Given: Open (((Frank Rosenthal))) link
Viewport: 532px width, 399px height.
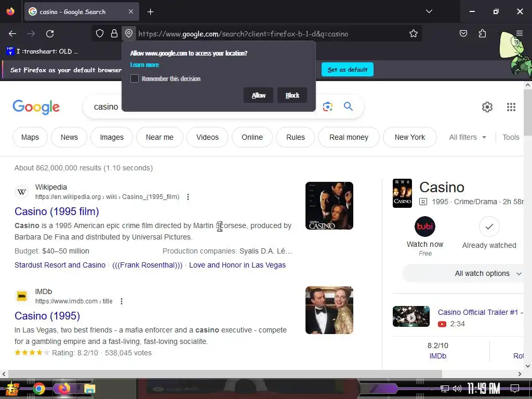Looking at the screenshot, I should point(147,265).
